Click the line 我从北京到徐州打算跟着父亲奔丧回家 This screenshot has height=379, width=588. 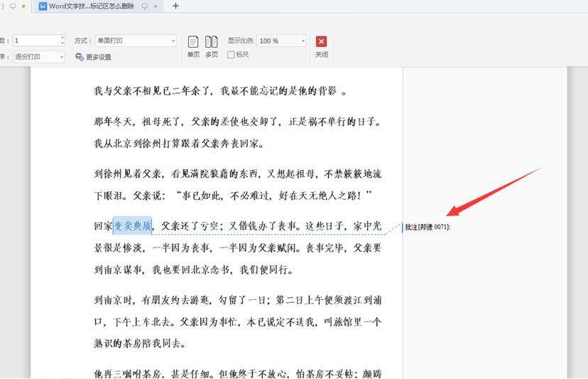point(179,144)
